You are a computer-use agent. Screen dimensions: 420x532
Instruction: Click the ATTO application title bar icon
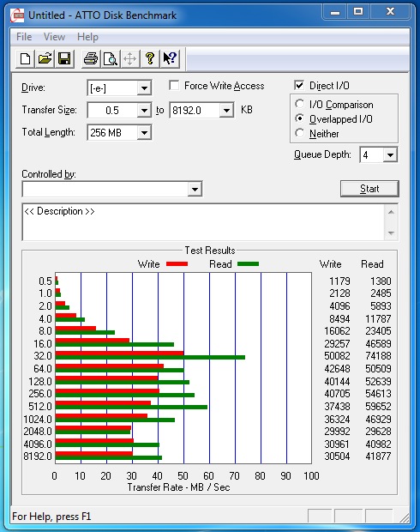[17, 15]
